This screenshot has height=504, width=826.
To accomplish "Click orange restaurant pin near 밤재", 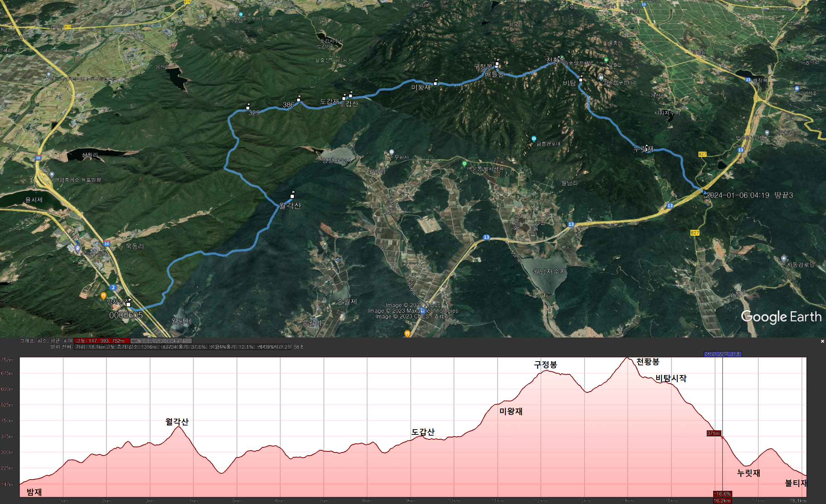I will (x=103, y=296).
